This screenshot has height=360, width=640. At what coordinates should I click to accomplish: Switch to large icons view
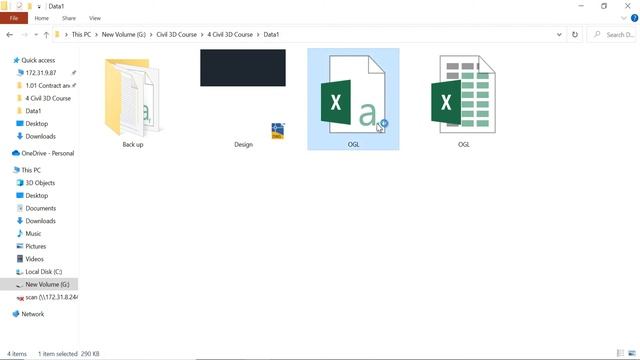632,353
